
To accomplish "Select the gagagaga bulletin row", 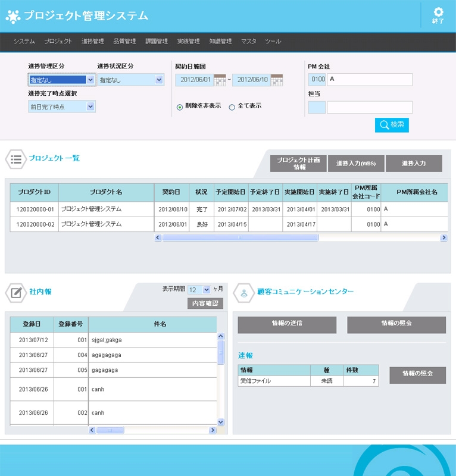I will tap(114, 370).
